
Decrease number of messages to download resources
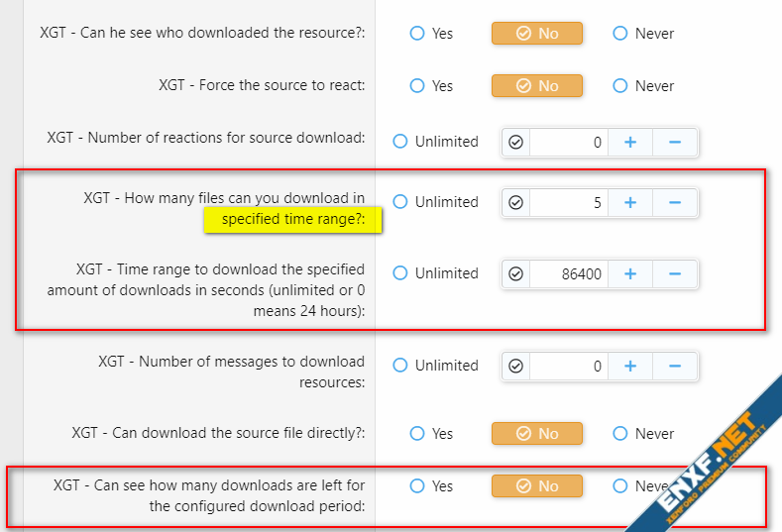[x=675, y=366]
